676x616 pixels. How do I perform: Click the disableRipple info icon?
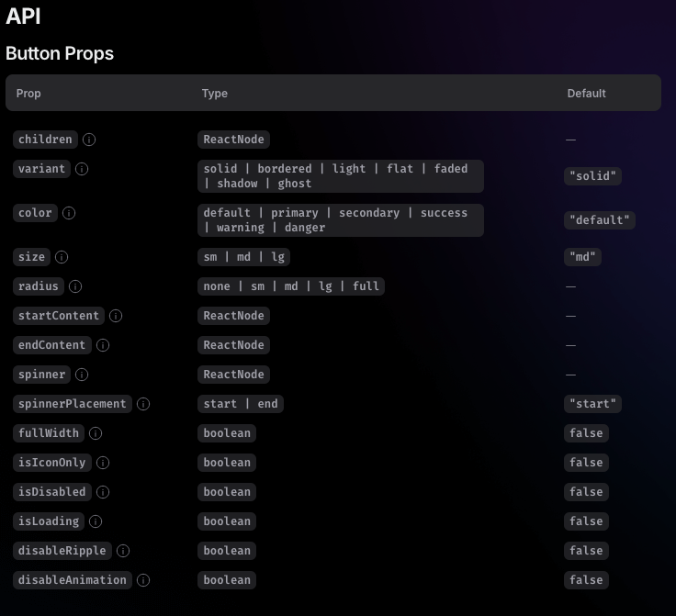coord(123,551)
